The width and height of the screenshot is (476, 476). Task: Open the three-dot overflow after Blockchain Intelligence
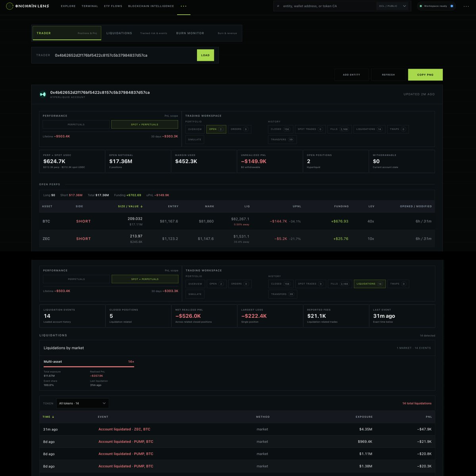(x=183, y=6)
